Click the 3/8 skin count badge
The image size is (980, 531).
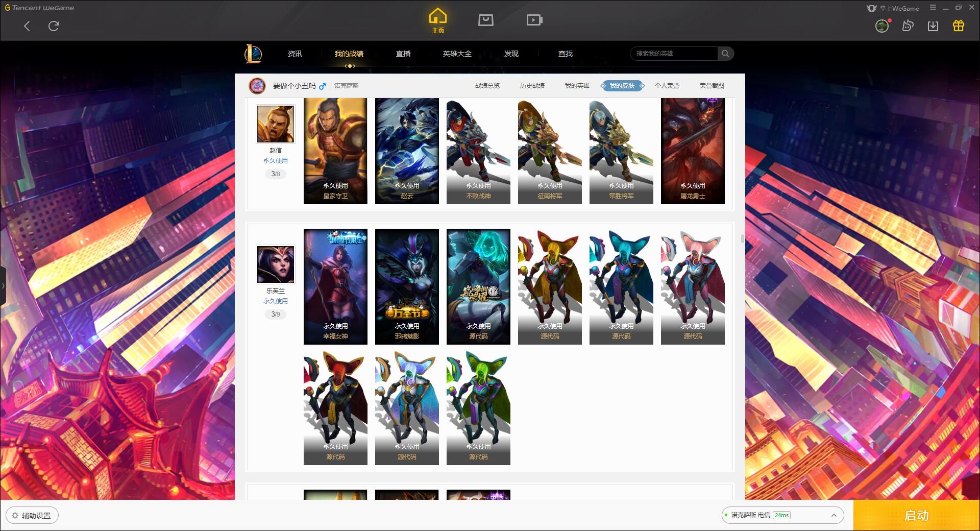[276, 174]
